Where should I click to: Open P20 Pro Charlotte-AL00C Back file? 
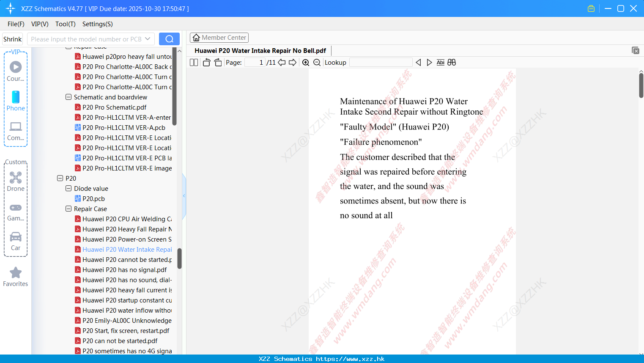pyautogui.click(x=123, y=66)
